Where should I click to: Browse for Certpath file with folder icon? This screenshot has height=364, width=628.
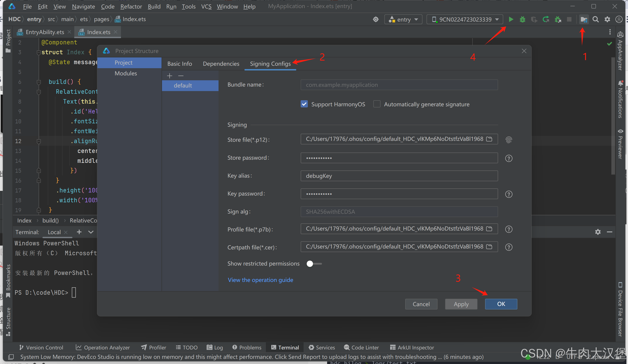[x=489, y=247]
